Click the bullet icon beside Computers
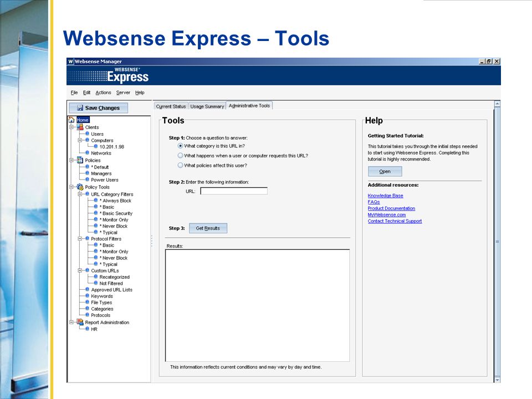The width and height of the screenshot is (532, 399). click(x=87, y=140)
